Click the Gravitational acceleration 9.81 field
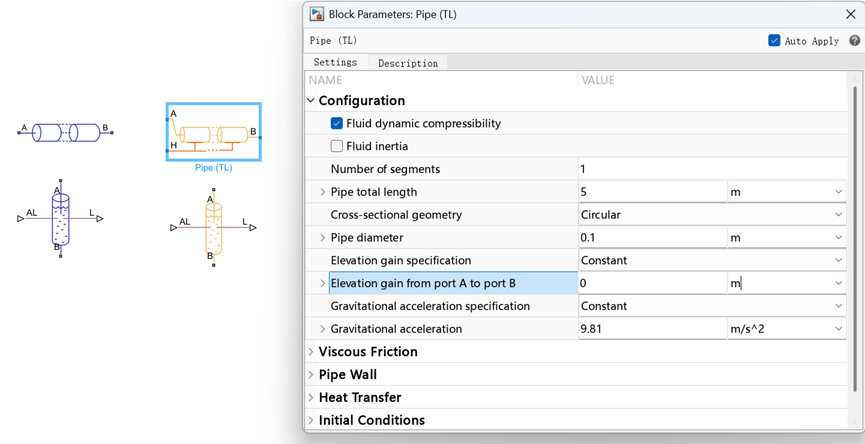This screenshot has width=865, height=444. (x=653, y=329)
